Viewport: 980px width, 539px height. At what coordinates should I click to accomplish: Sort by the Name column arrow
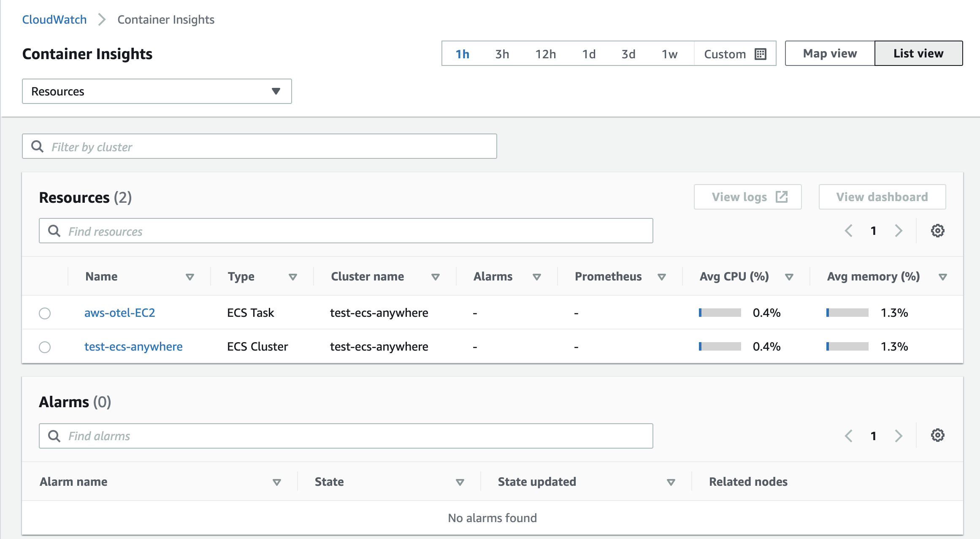coord(190,277)
